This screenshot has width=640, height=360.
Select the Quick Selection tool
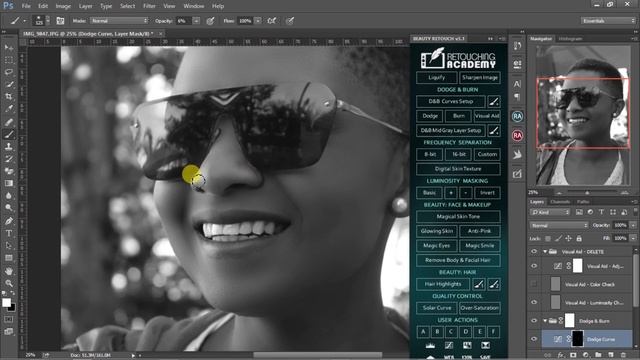(9, 84)
